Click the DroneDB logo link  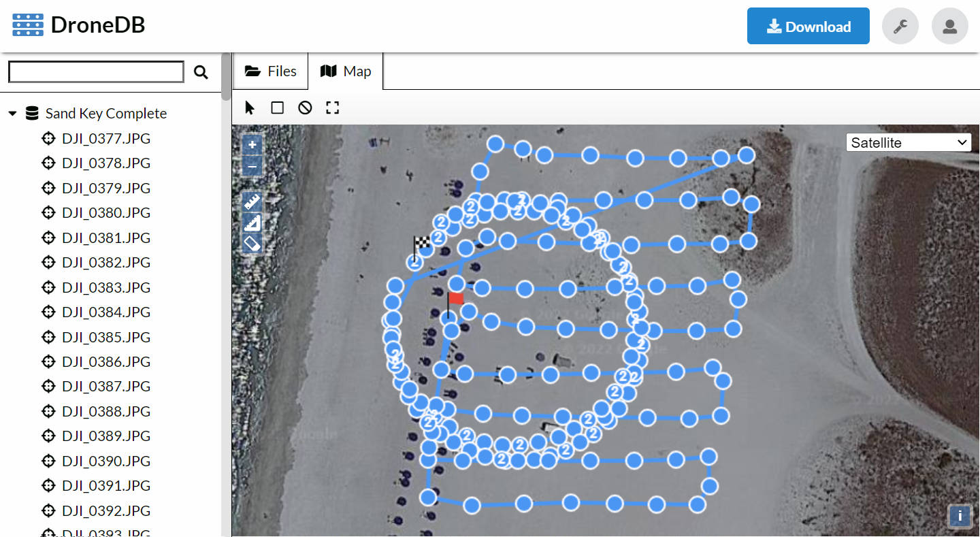79,25
